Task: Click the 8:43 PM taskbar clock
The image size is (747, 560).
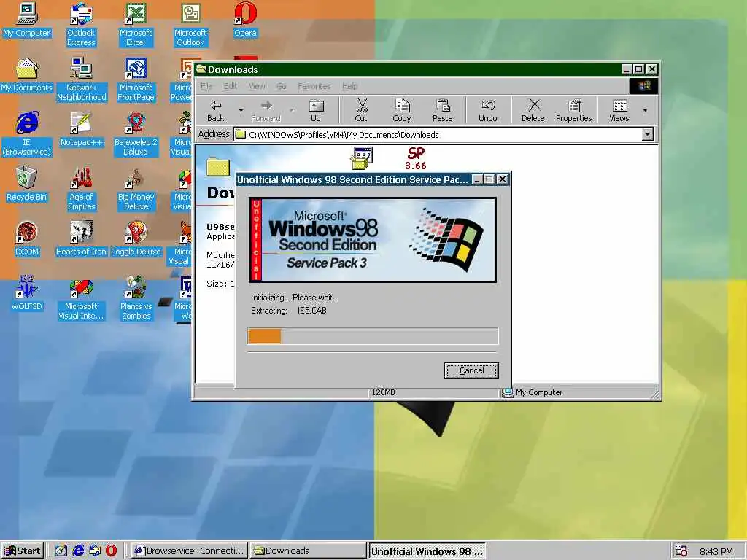Action: (x=716, y=551)
